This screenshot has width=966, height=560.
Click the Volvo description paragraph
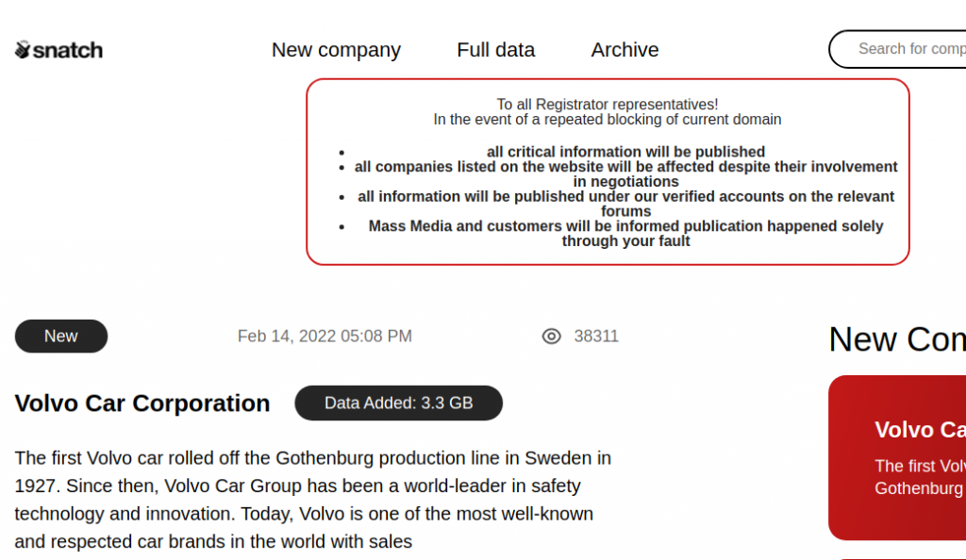[x=311, y=500]
